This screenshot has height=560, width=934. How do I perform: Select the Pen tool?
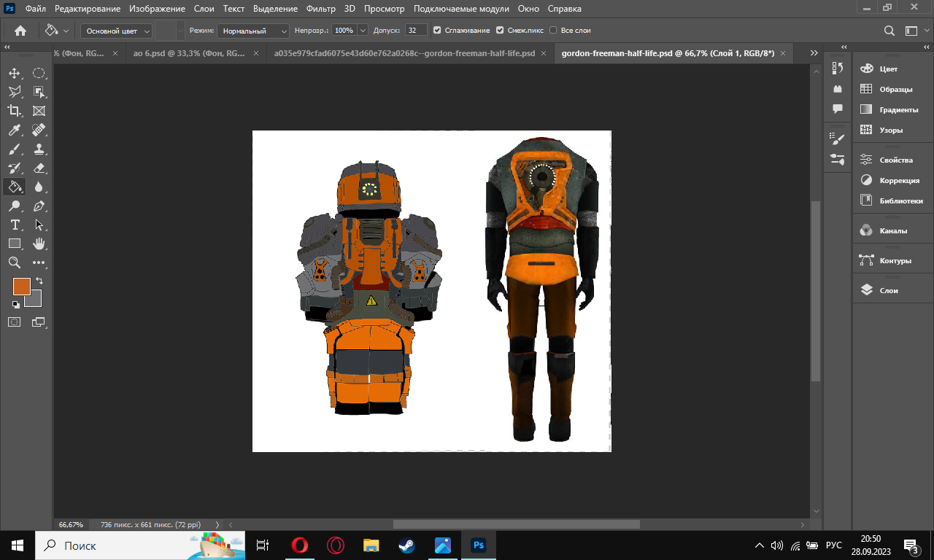pos(39,206)
